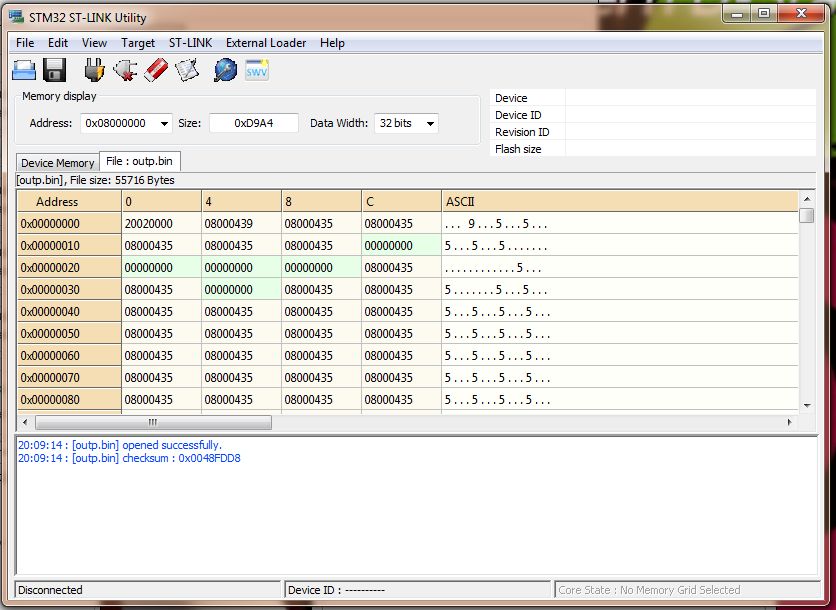Screen dimensions: 836x610
Task: Click the Revision ID info row
Action: (x=653, y=132)
